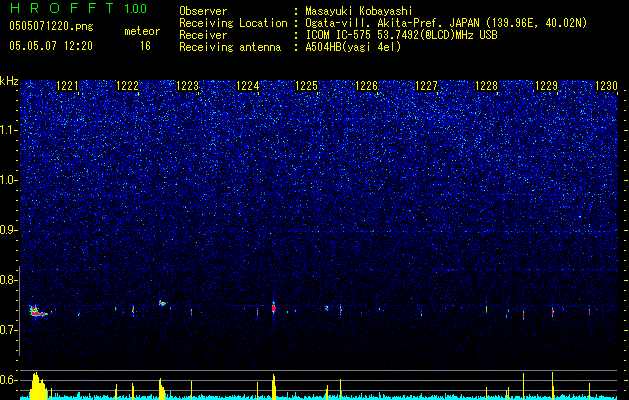This screenshot has height=400, width=629.
Task: Click the 0.8 kHz axis label
Action: tap(7, 280)
